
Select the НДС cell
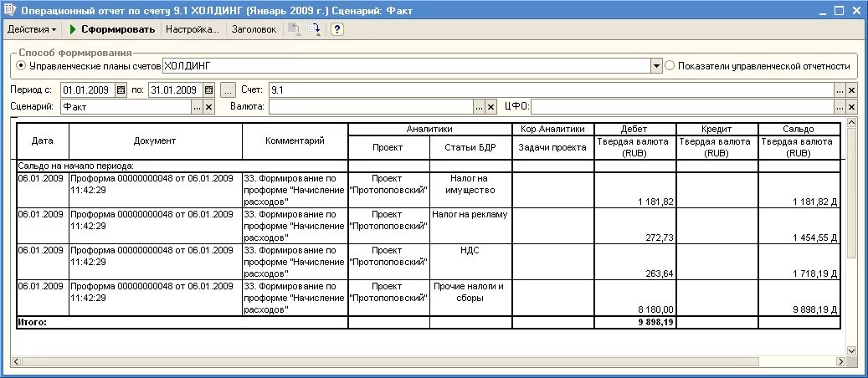coord(470,261)
